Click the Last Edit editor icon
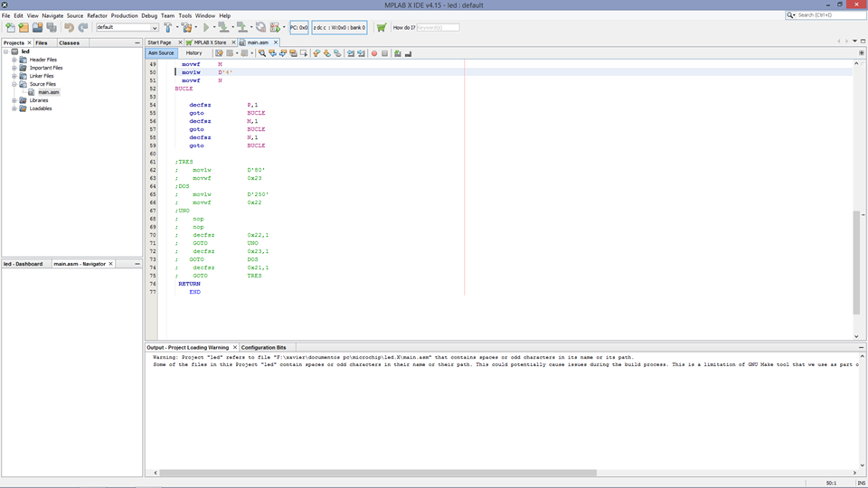This screenshot has width=868, height=488. [x=219, y=53]
